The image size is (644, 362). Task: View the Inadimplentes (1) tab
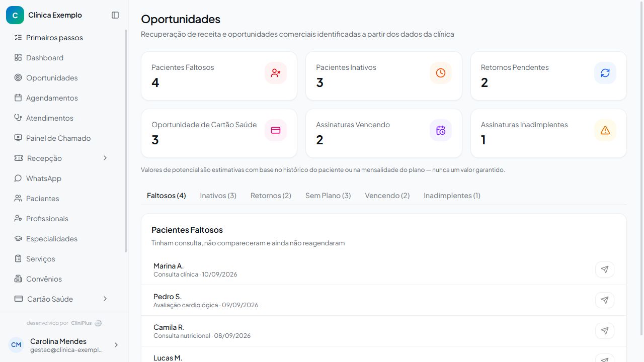click(452, 196)
